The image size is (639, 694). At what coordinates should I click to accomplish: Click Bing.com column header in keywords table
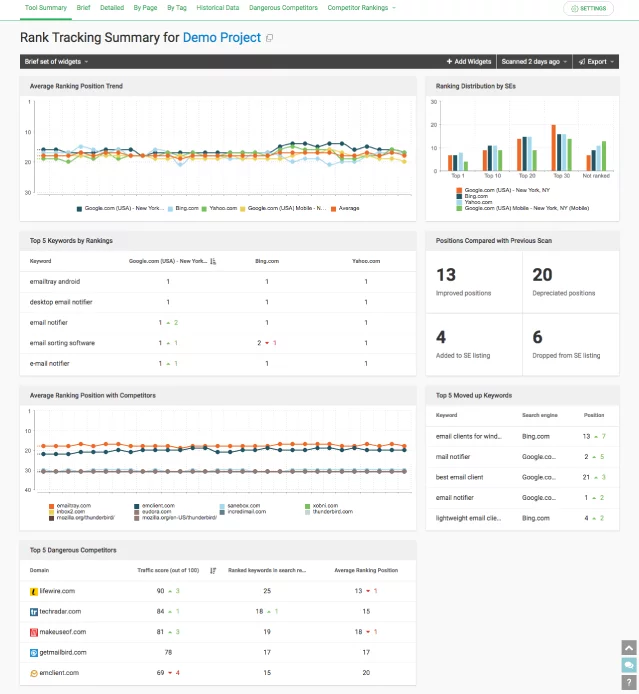coord(267,261)
